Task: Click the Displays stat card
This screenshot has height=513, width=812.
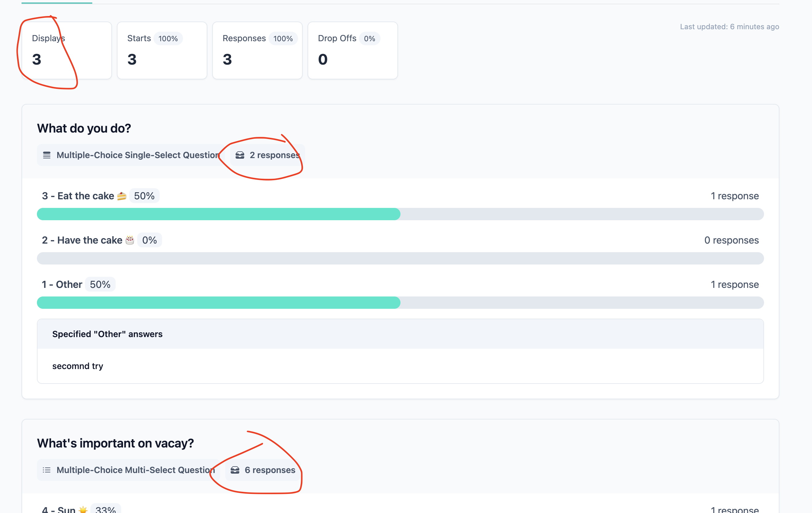Action: [x=66, y=50]
